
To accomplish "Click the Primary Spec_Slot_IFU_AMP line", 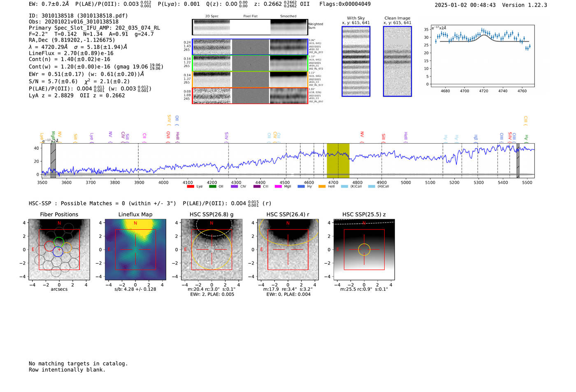I will tap(95, 28).
